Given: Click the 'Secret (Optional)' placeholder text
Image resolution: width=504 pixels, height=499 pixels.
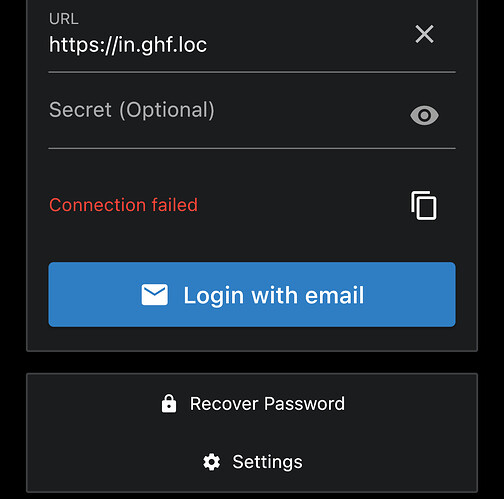Looking at the screenshot, I should click(x=132, y=110).
